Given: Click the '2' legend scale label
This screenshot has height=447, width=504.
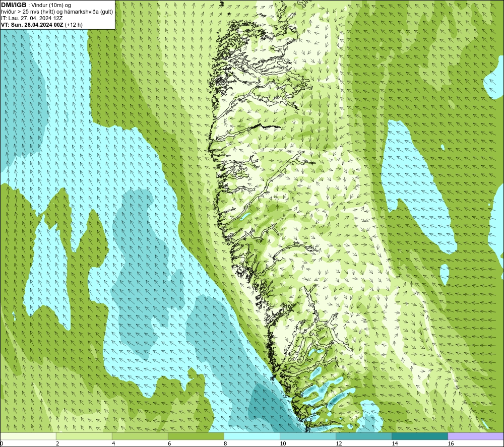Looking at the screenshot, I should tap(58, 444).
